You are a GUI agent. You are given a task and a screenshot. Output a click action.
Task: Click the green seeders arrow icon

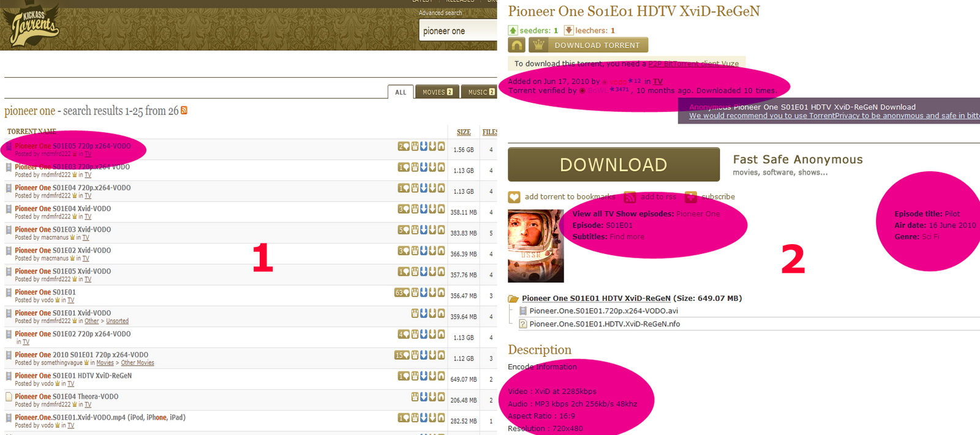click(513, 31)
